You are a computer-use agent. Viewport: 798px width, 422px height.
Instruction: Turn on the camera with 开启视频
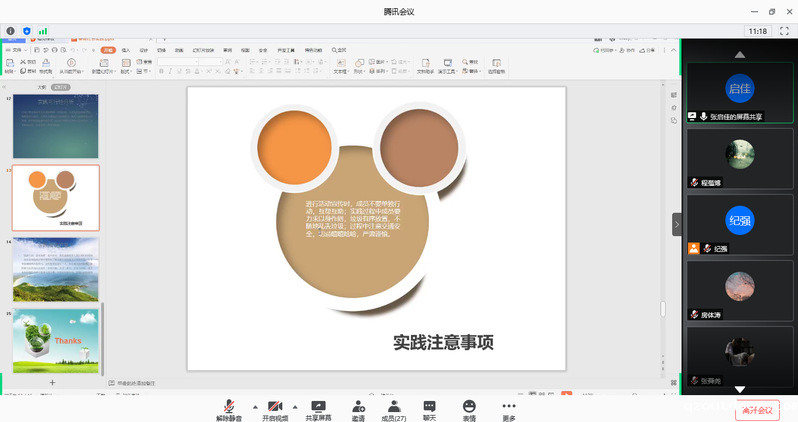click(274, 406)
